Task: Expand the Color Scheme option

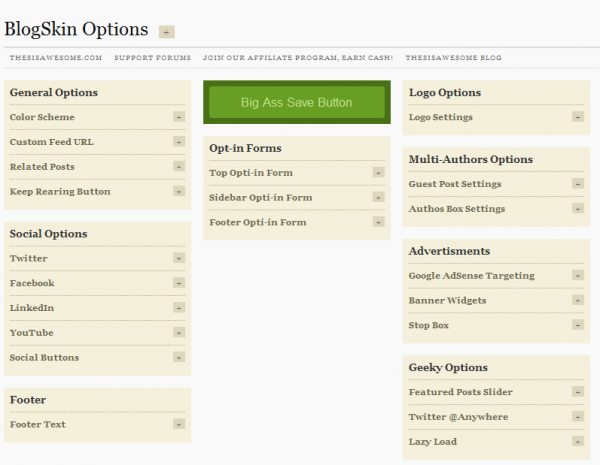Action: click(x=179, y=117)
